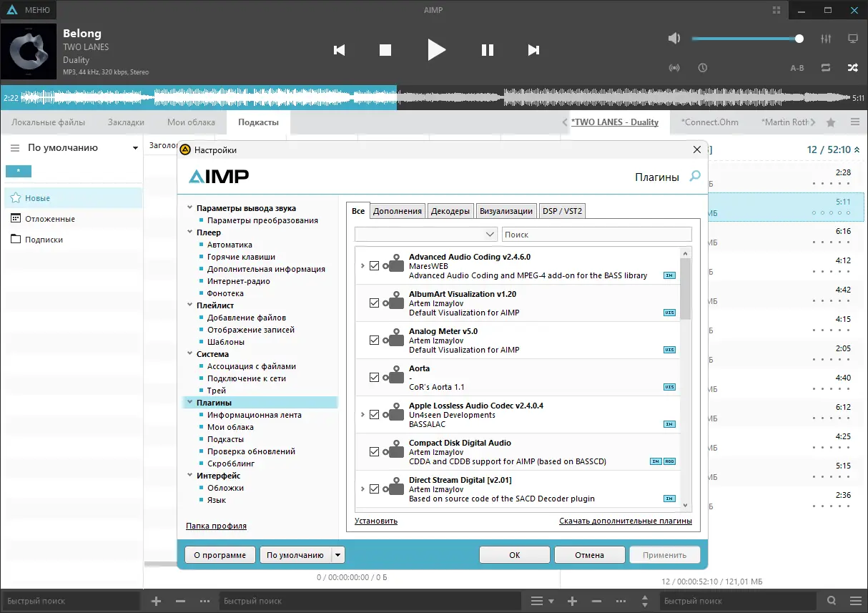Open the bottom-right hamburger menu icon

[x=855, y=602]
